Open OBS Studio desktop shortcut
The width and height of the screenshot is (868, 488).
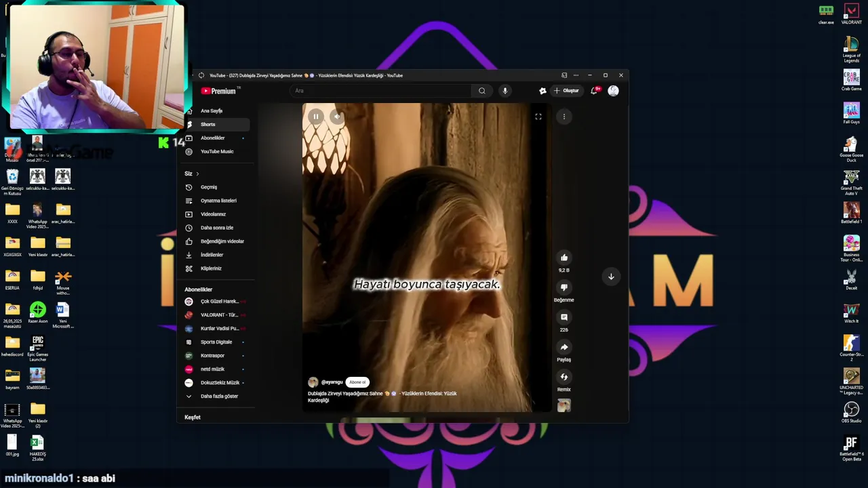[851, 413]
